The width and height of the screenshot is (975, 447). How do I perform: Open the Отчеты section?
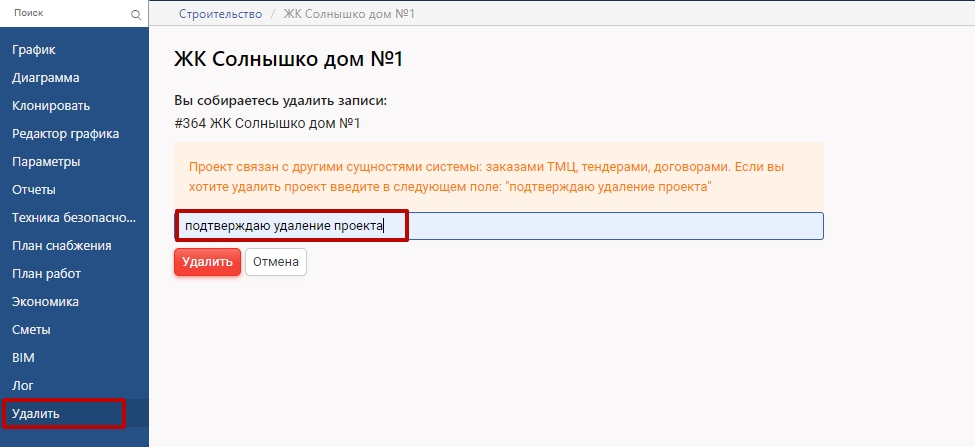pyautogui.click(x=34, y=190)
